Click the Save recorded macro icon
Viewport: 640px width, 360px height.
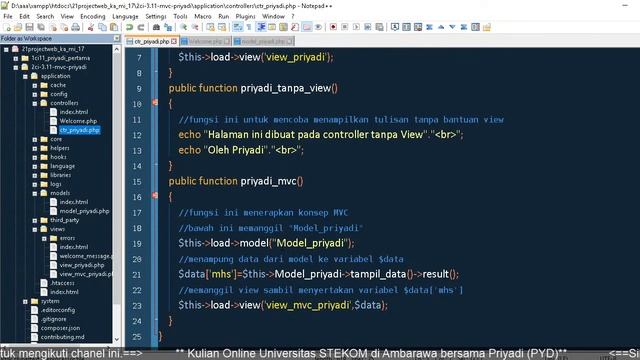(379, 27)
